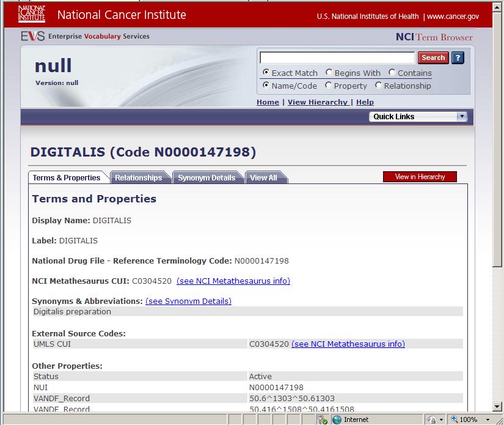Select the Exact Match radio button
Viewport: 504px width, 425px height.
(x=266, y=72)
